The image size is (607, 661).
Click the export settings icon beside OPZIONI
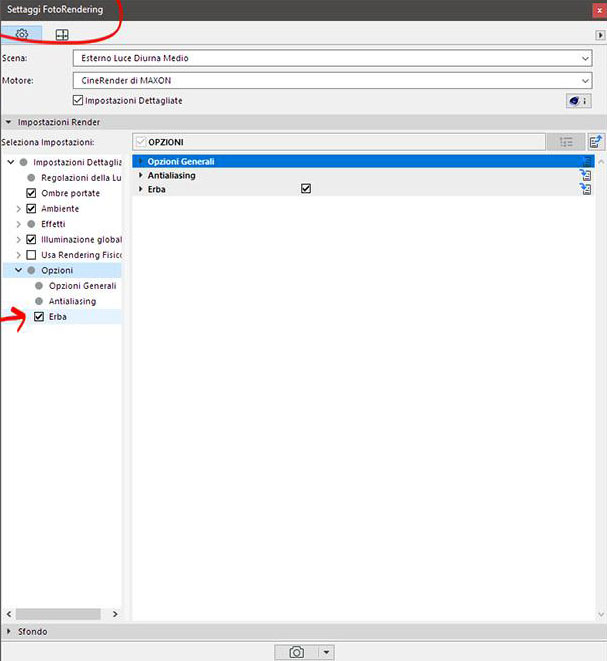[x=596, y=143]
